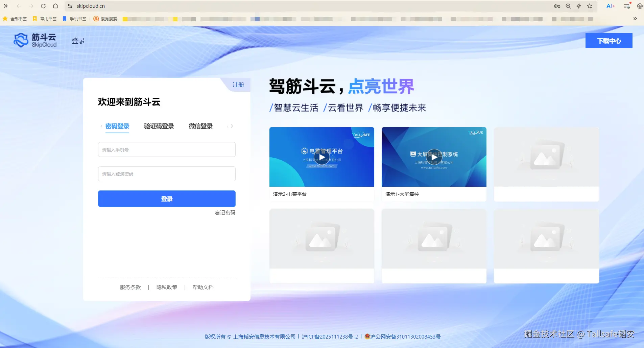Click the 筋斗云 SkipCloud logo

[35, 40]
